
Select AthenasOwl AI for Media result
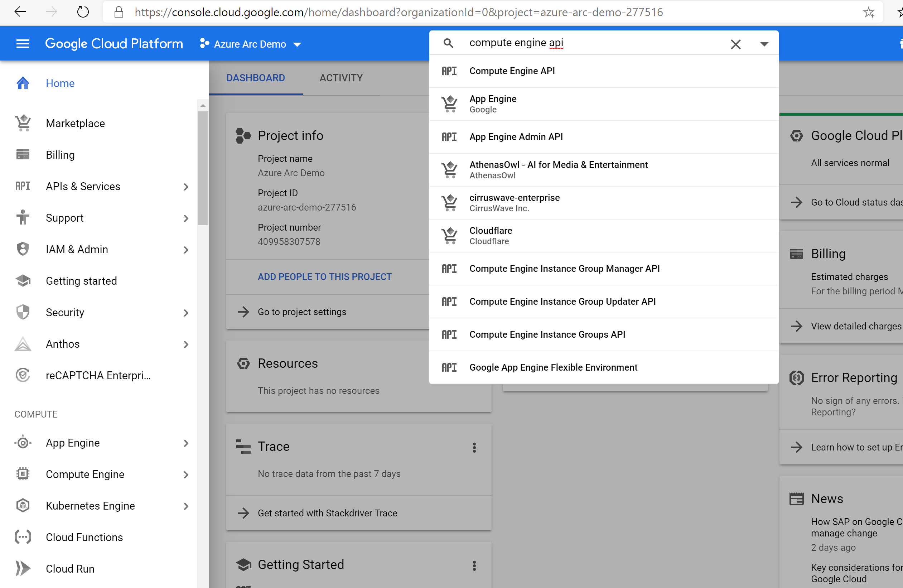click(x=604, y=170)
